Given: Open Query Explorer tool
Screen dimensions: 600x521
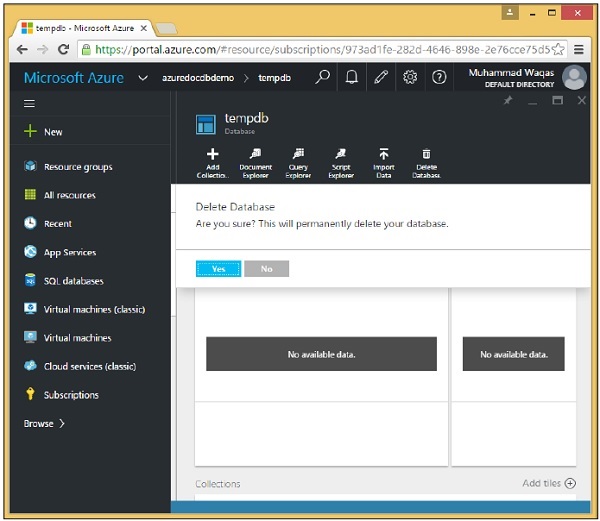Looking at the screenshot, I should (298, 155).
